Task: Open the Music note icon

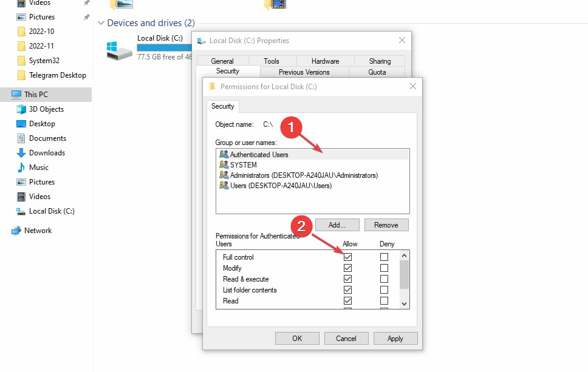Action: 21,167
